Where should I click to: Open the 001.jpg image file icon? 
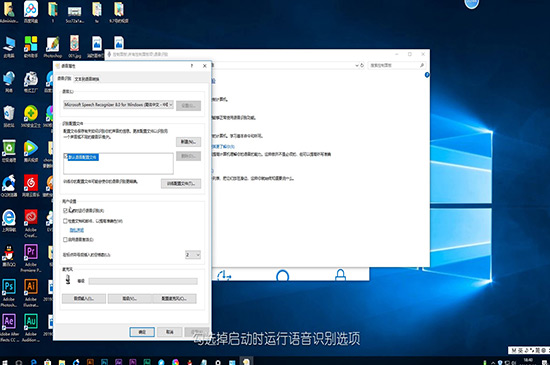click(74, 47)
